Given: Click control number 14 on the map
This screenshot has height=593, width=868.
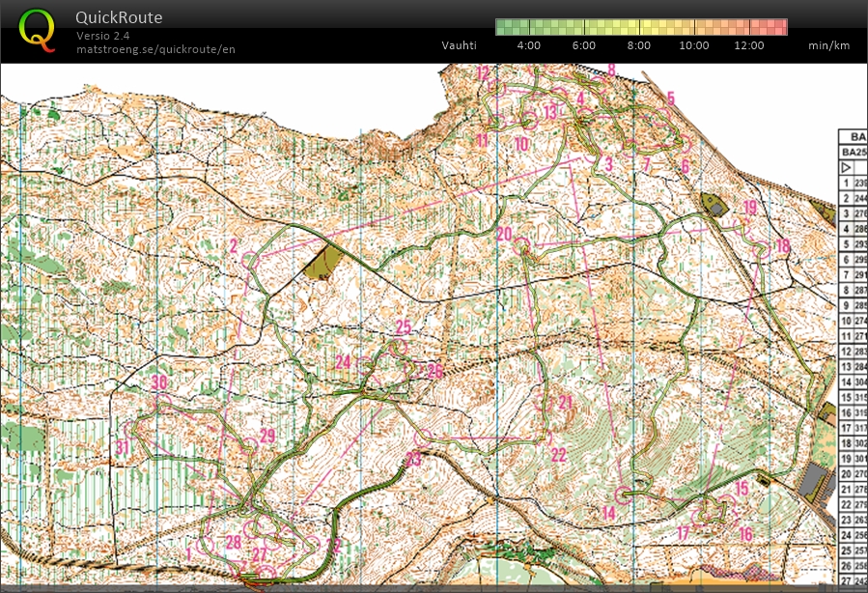Looking at the screenshot, I should 608,512.
